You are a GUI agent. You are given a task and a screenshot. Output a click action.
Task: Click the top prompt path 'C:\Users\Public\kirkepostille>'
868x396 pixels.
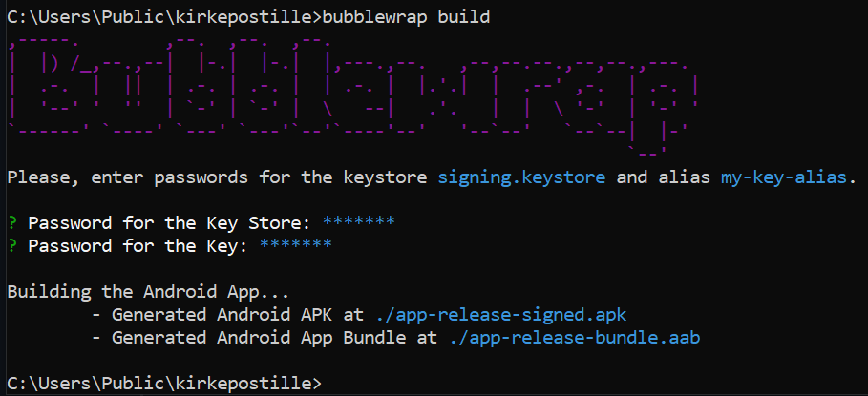[164, 16]
